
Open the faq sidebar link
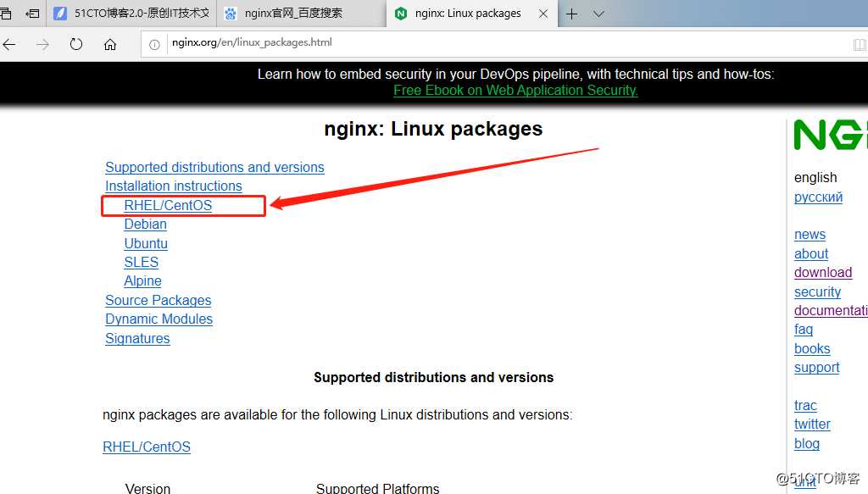tap(804, 330)
